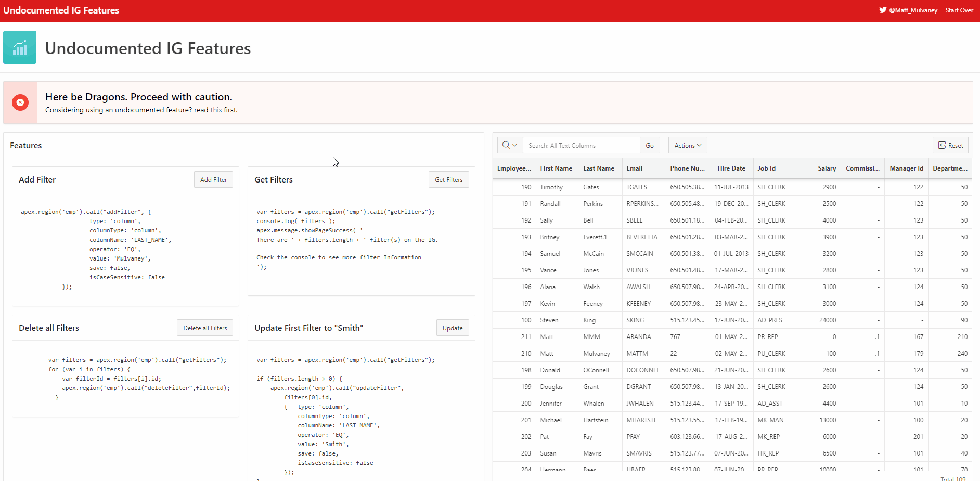The width and height of the screenshot is (980, 481).
Task: Select the employee id cell '190'
Action: pyautogui.click(x=514, y=187)
